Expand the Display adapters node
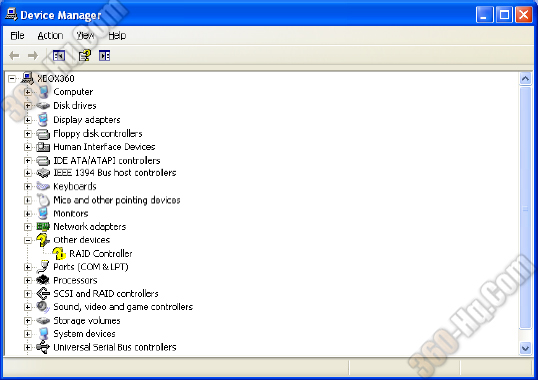 (x=28, y=120)
